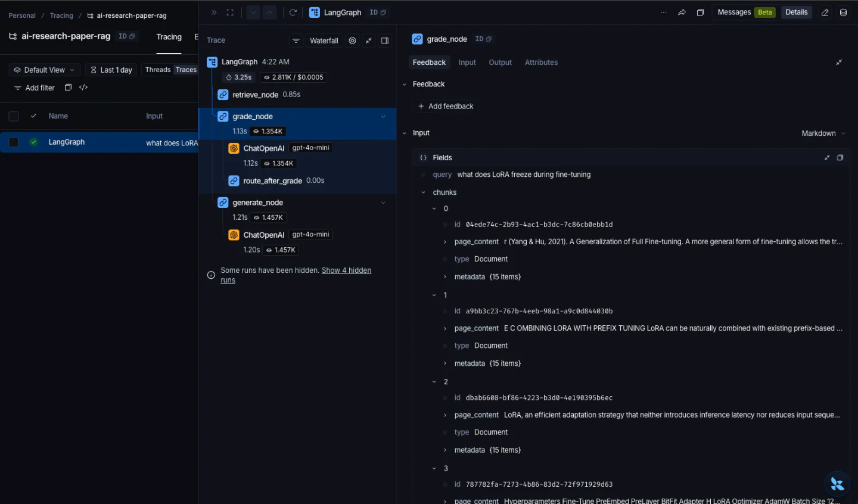Toggle the trace side-panel layout icon
Viewport: 858px width, 504px height.
pyautogui.click(x=385, y=41)
